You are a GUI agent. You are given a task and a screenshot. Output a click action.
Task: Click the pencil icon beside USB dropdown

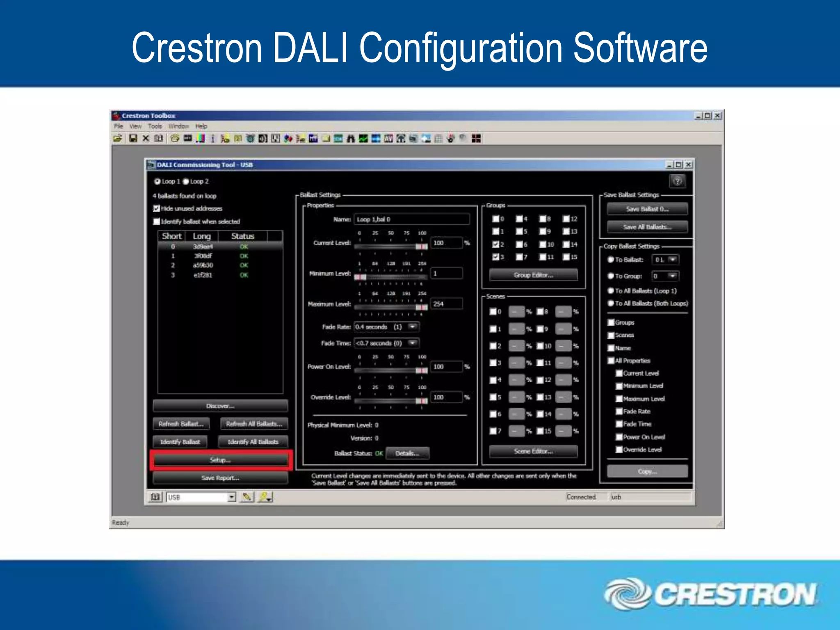tap(247, 497)
